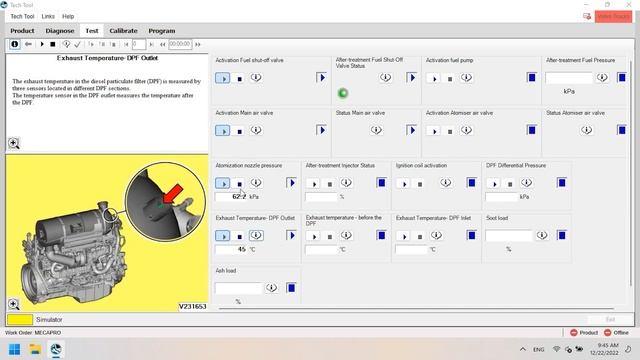Start Ignition coil activation
Screen dimensions: 640x360
pyautogui.click(x=404, y=184)
